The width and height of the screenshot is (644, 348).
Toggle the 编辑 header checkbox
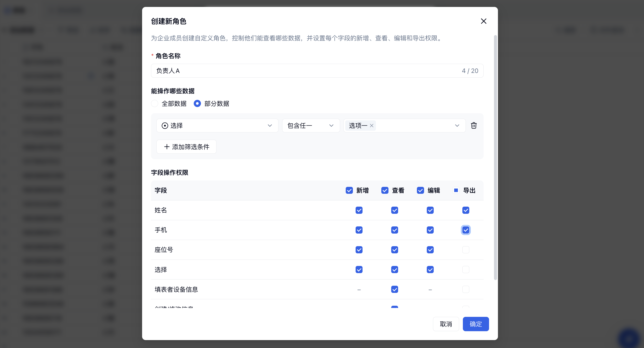coord(420,191)
